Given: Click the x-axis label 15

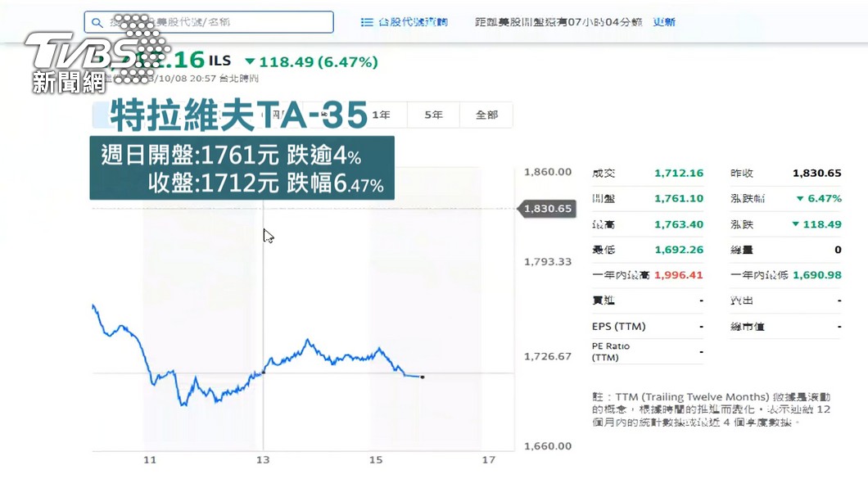Looking at the screenshot, I should [x=376, y=460].
